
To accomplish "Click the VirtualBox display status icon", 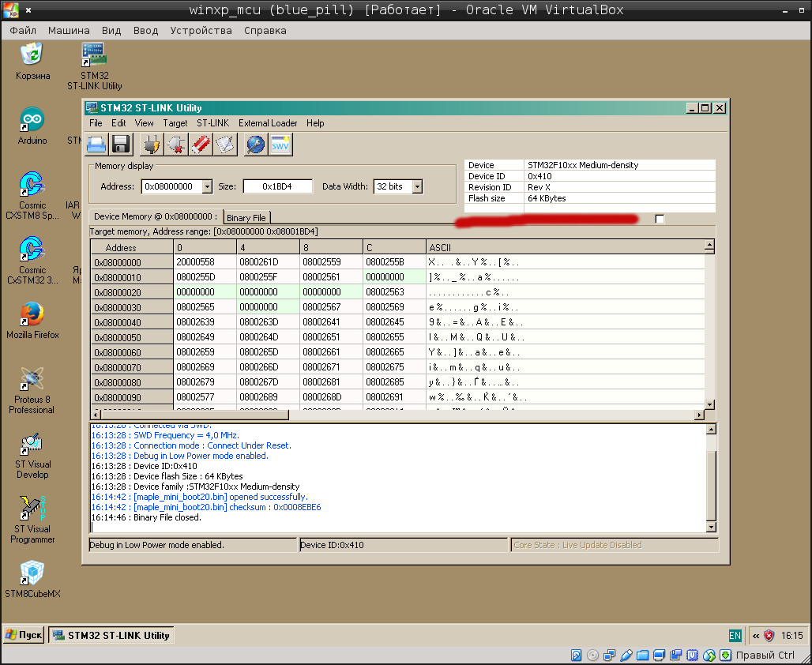I will click(660, 656).
